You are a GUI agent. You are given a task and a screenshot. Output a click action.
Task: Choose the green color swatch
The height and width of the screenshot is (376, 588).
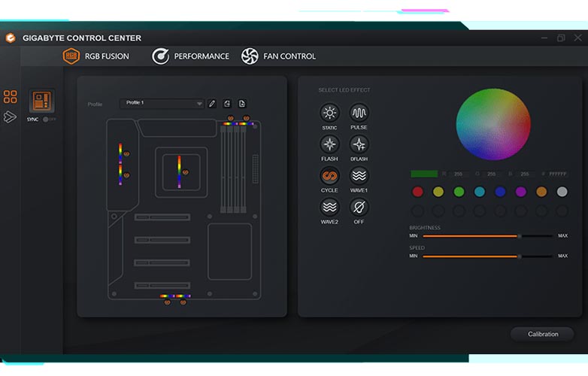[459, 192]
